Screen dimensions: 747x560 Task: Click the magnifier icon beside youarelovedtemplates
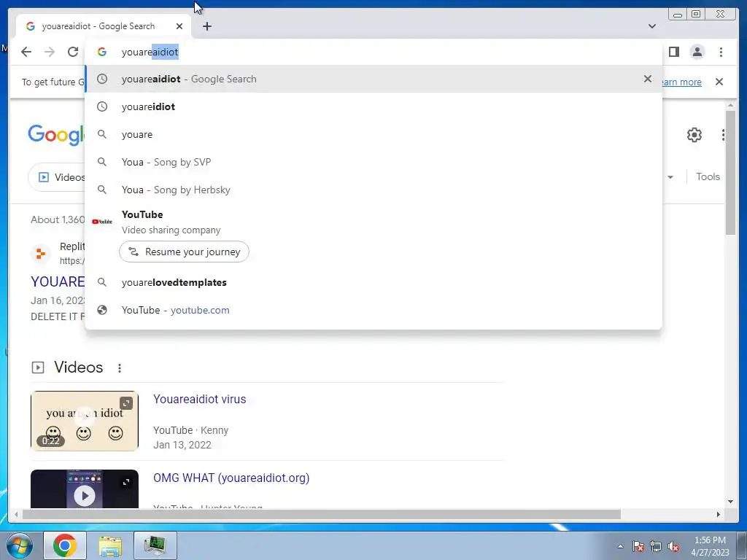102,282
